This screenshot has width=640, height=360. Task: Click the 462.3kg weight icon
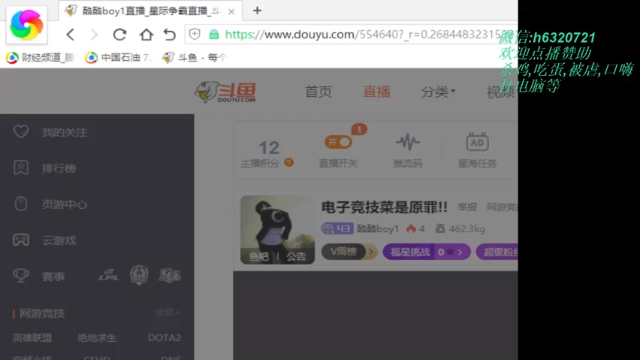pyautogui.click(x=440, y=229)
